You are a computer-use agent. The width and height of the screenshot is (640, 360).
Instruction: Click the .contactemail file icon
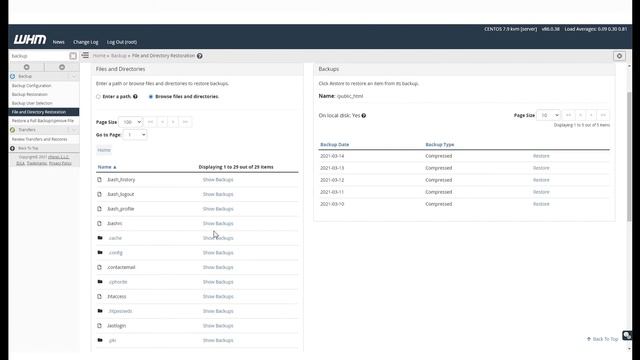pos(99,267)
